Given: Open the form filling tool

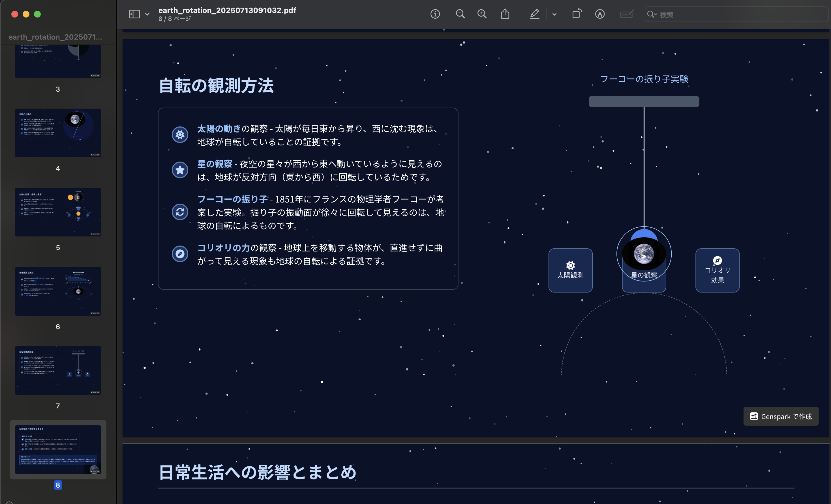Looking at the screenshot, I should click(627, 14).
